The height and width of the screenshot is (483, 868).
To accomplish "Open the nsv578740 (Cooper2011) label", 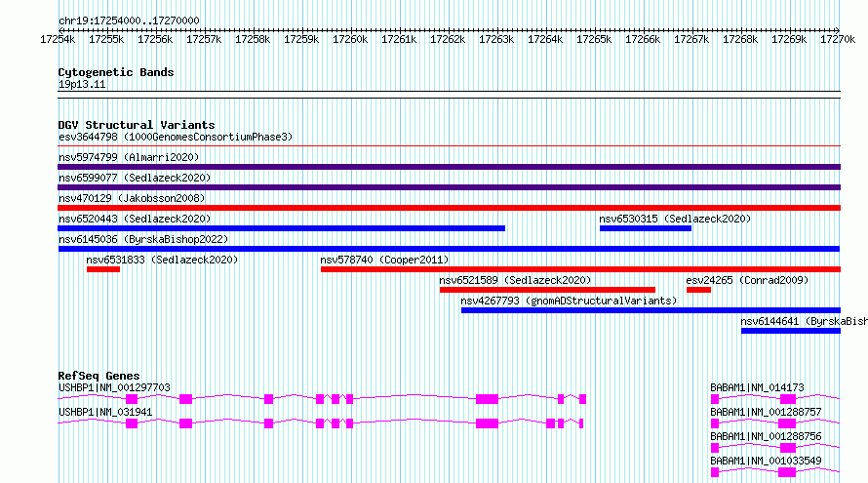I will click(384, 260).
